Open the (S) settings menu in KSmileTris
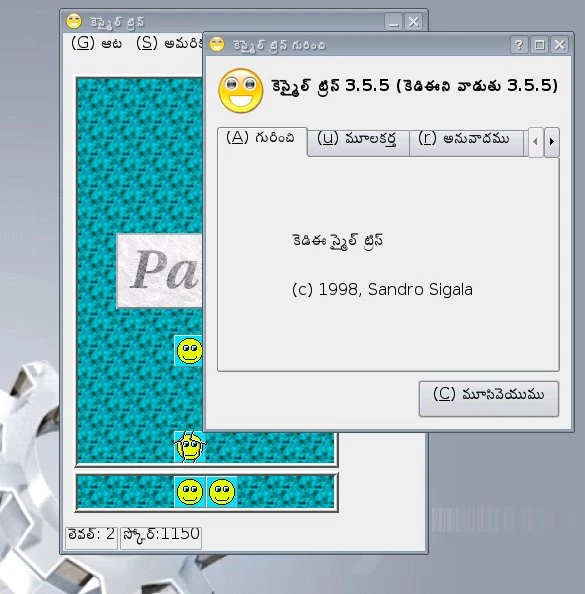This screenshot has width=585, height=594. (170, 44)
